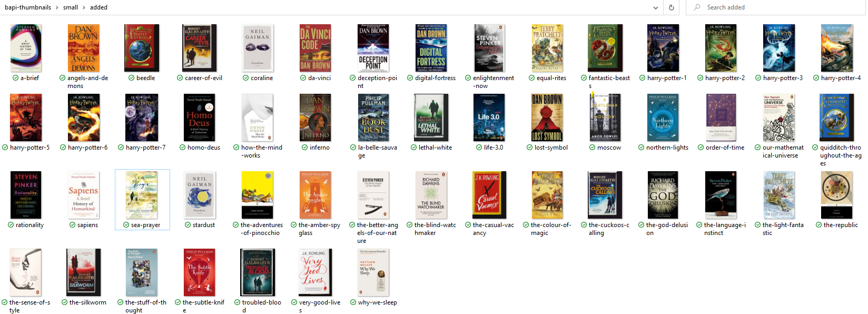Click the harry-potter-3 file name

click(x=783, y=78)
